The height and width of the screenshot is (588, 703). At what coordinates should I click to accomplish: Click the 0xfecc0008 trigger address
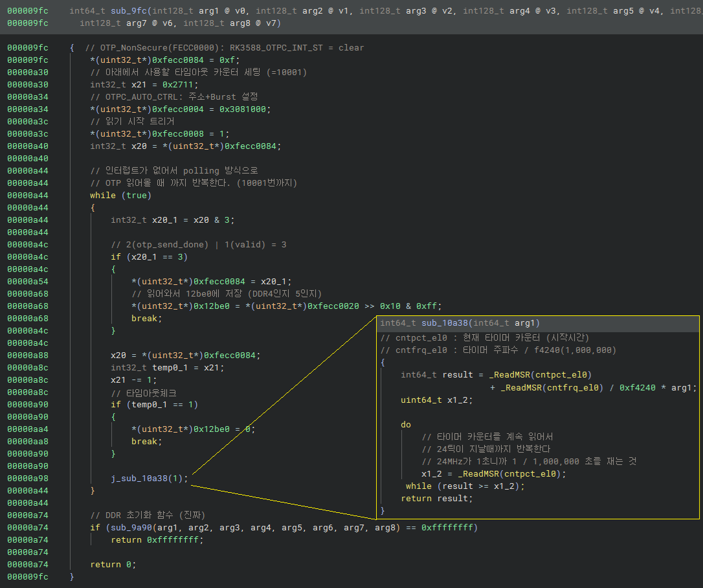click(x=178, y=133)
